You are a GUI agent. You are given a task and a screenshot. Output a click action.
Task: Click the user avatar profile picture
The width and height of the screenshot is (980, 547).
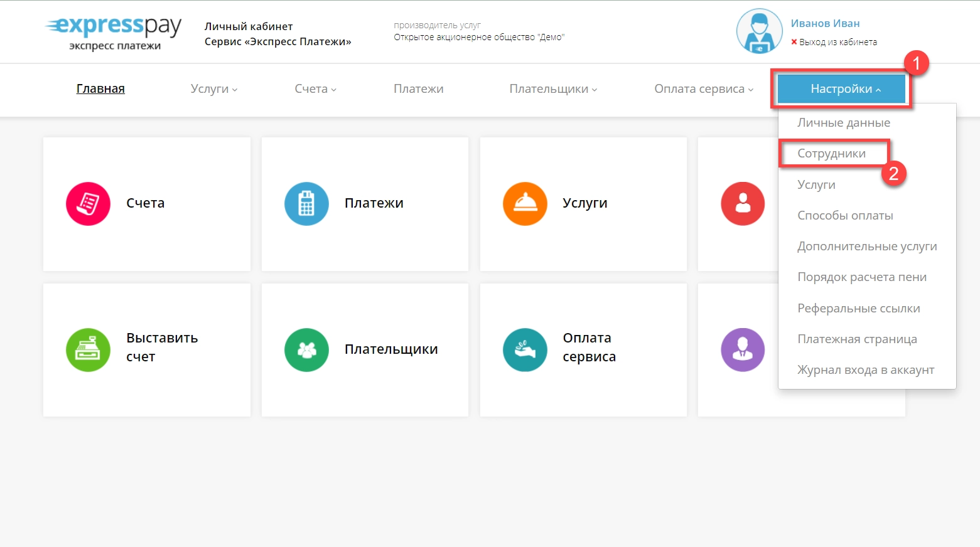click(x=760, y=31)
